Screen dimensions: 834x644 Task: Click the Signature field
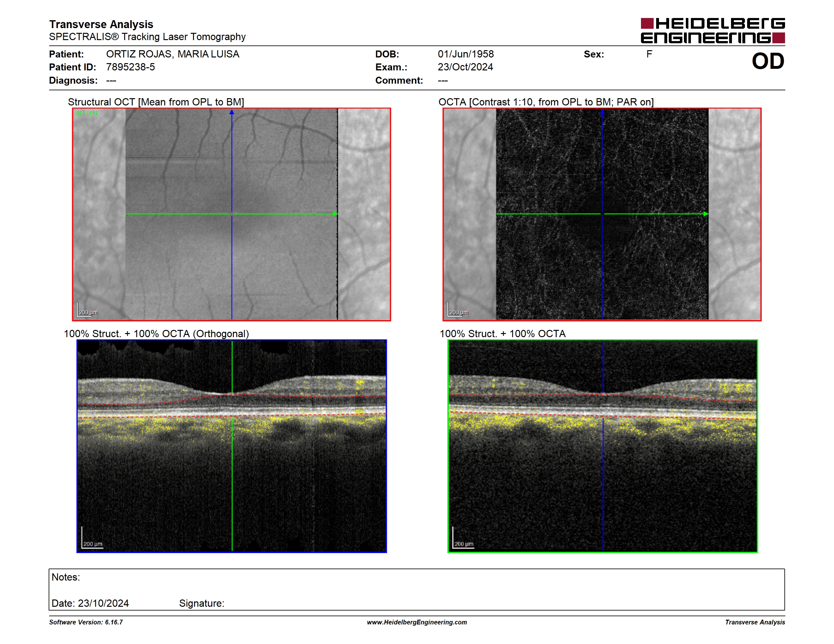pos(202,604)
